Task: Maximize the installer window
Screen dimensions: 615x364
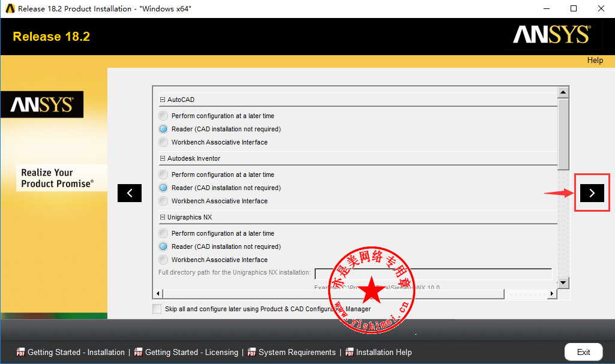Action: point(574,8)
